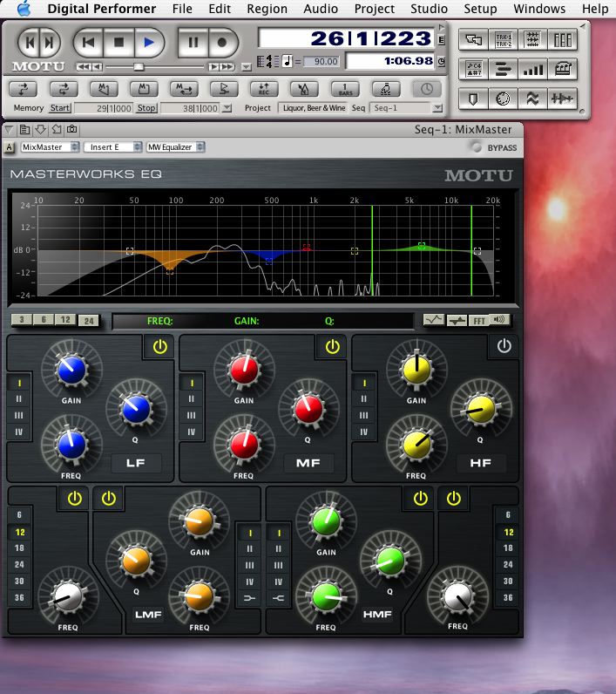
Task: Open the Windows menu
Action: pos(539,9)
